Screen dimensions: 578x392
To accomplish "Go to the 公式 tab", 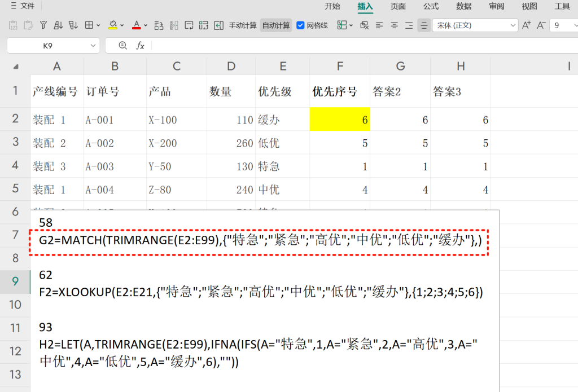I will pyautogui.click(x=431, y=6).
